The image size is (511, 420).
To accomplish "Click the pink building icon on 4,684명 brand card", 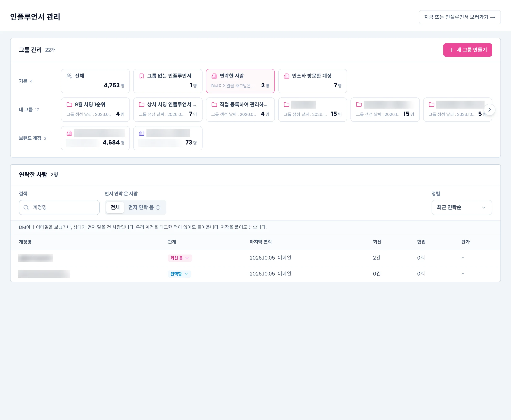I will (x=69, y=133).
